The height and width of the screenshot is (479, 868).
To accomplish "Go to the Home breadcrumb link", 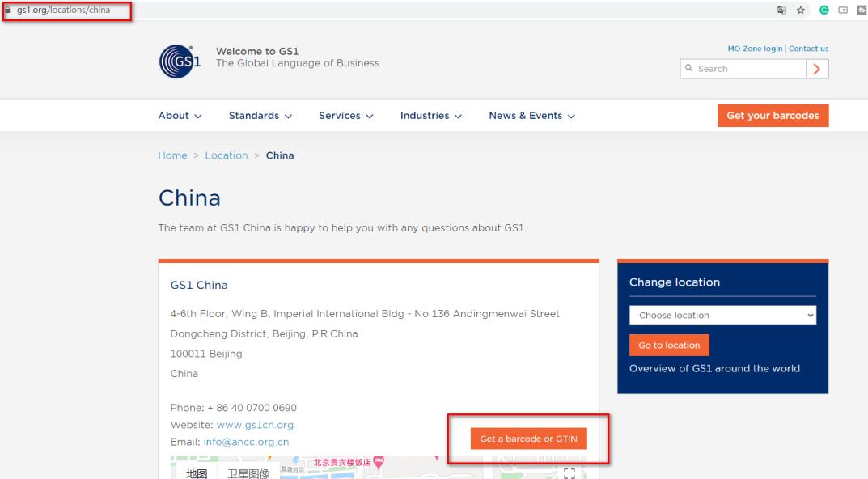I will tap(173, 155).
